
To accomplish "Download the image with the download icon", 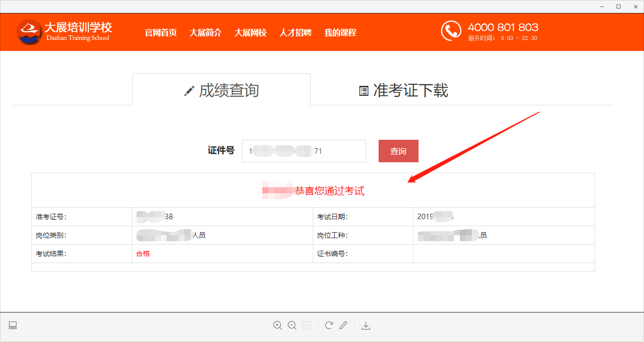I will pyautogui.click(x=366, y=326).
